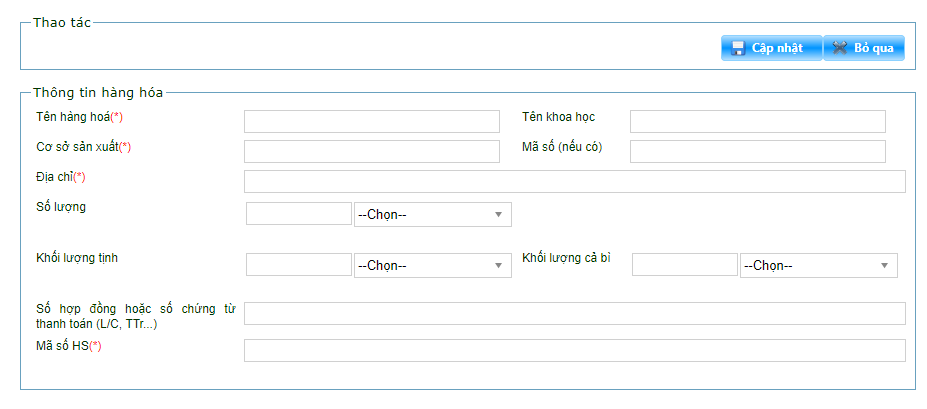Click the Địa chỉ input field
Viewport: 927px width, 409px height.
pos(574,181)
